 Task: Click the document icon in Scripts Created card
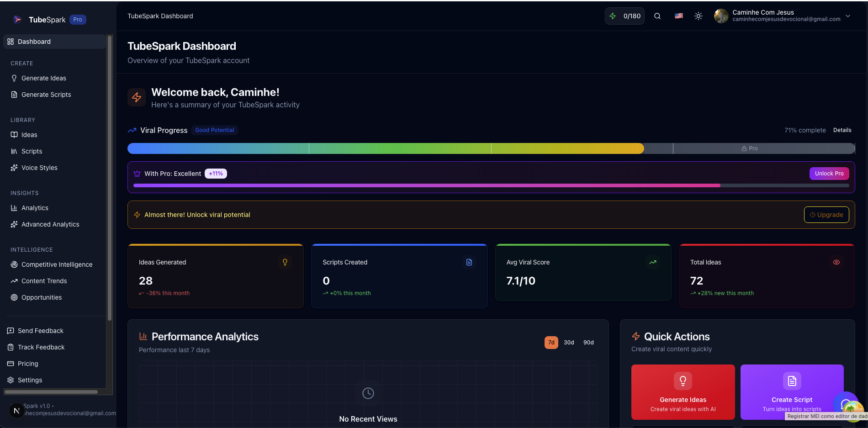click(469, 262)
